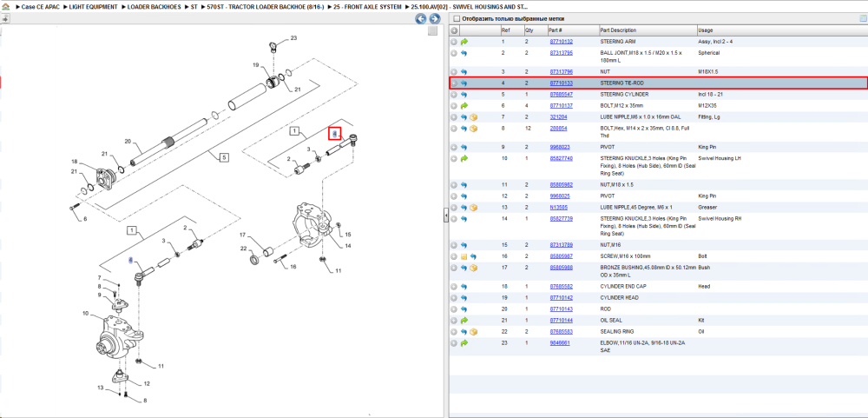
Task: Open part number link 85805988
Action: click(561, 268)
